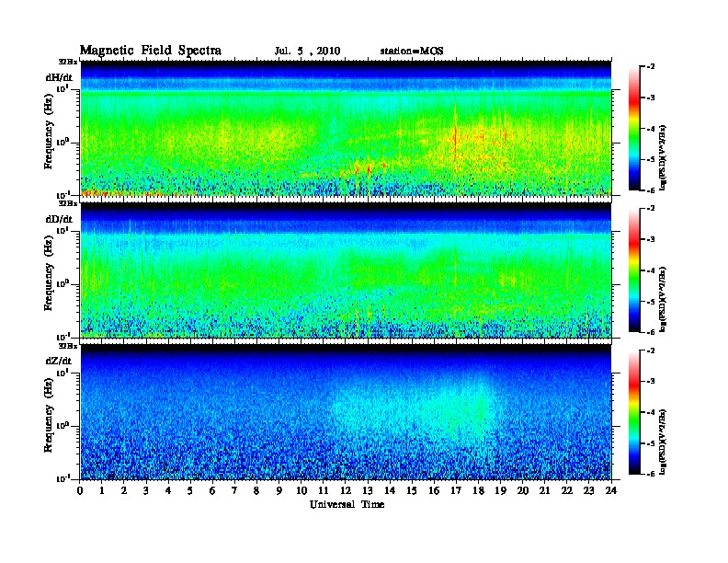Click hour "22" on the Universal Time axis
728x563 pixels.
coord(566,490)
